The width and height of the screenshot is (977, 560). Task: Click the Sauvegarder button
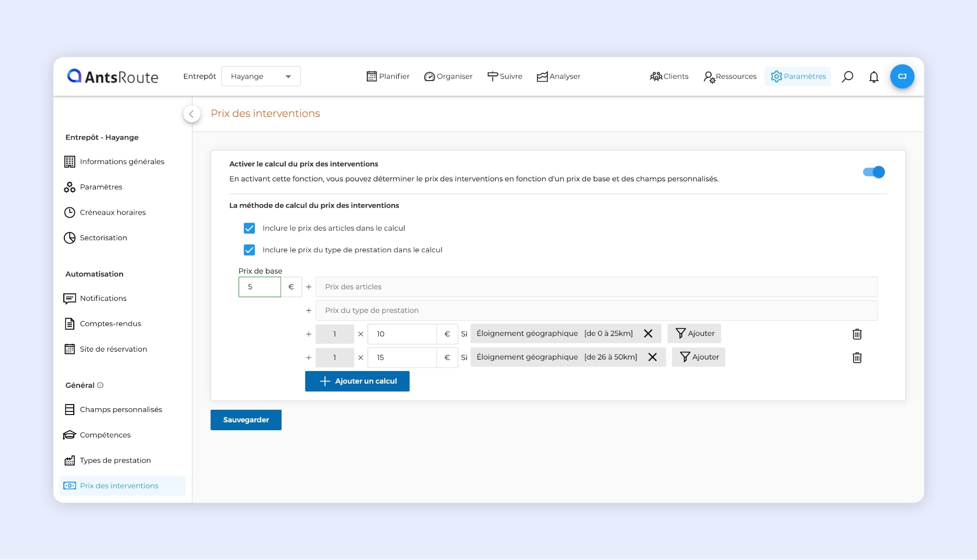tap(246, 420)
